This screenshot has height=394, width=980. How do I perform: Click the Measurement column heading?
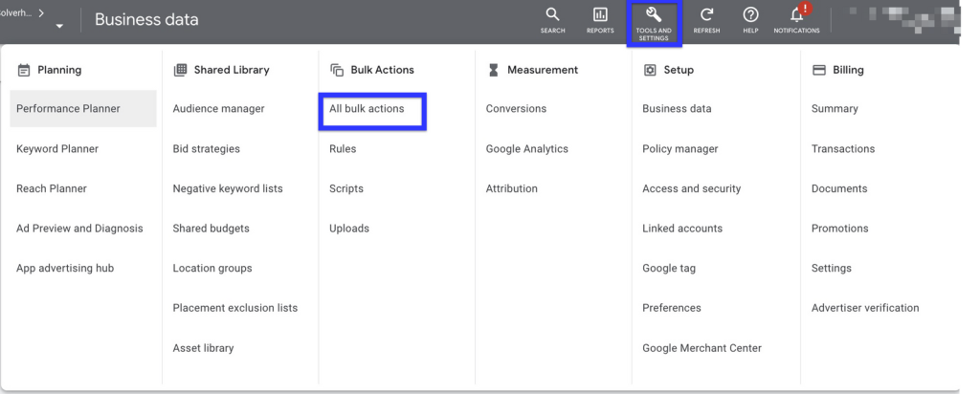(543, 70)
